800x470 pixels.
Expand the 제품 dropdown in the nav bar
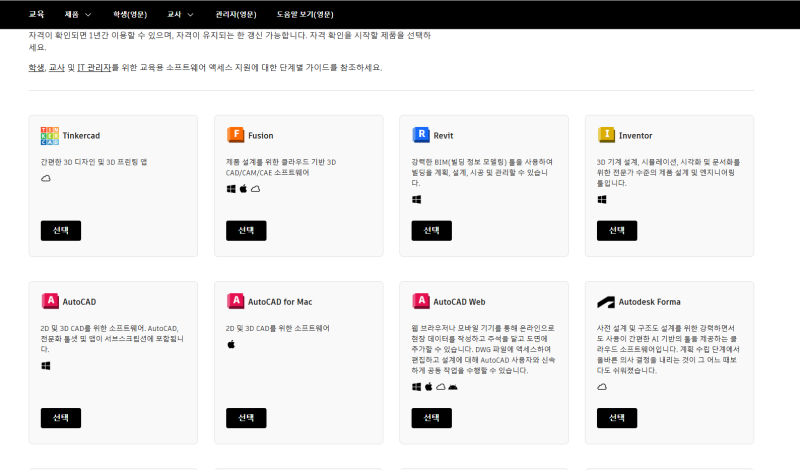pos(78,14)
